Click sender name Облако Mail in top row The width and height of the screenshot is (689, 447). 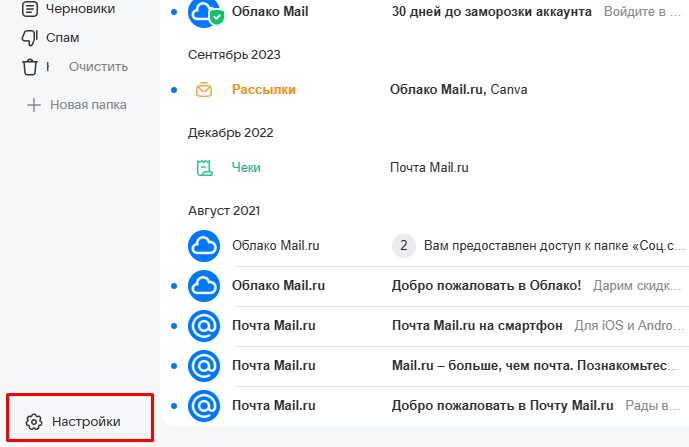pyautogui.click(x=270, y=11)
